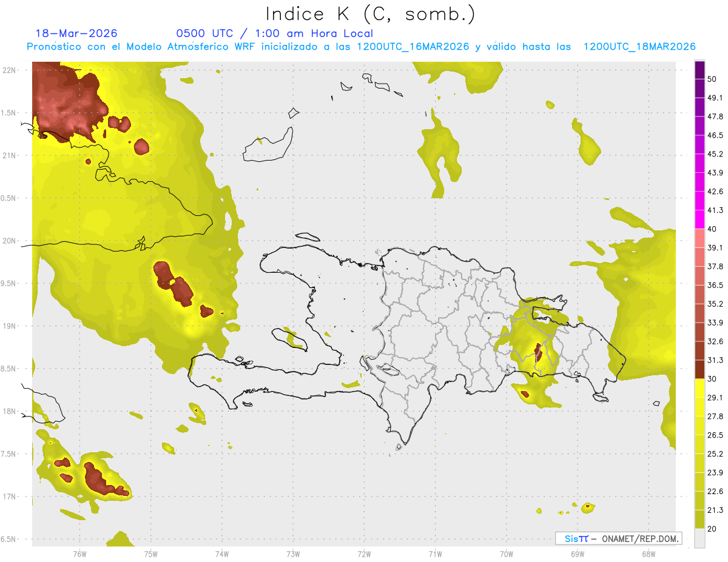Click the gray legend swatch below 20

(700, 538)
